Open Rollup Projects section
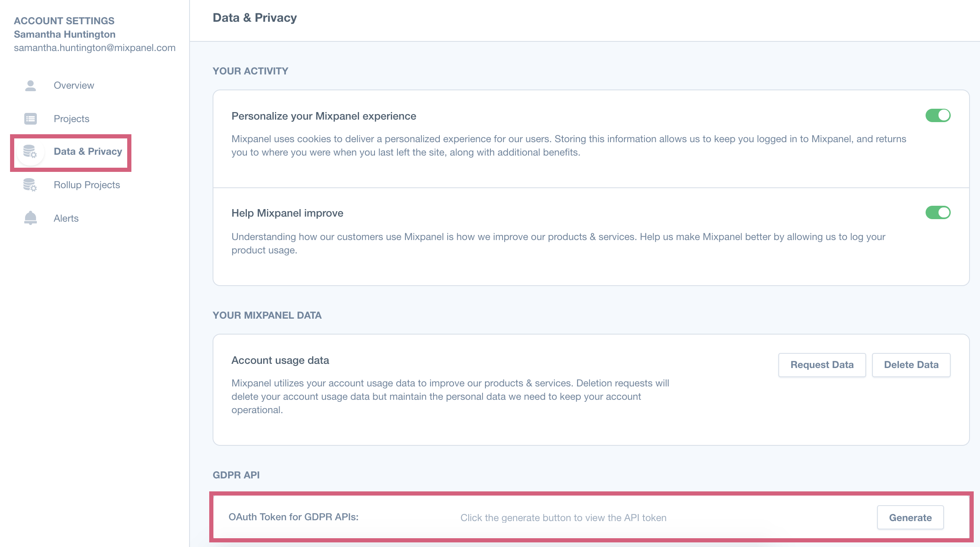Screen dimensions: 980x547 (87, 185)
